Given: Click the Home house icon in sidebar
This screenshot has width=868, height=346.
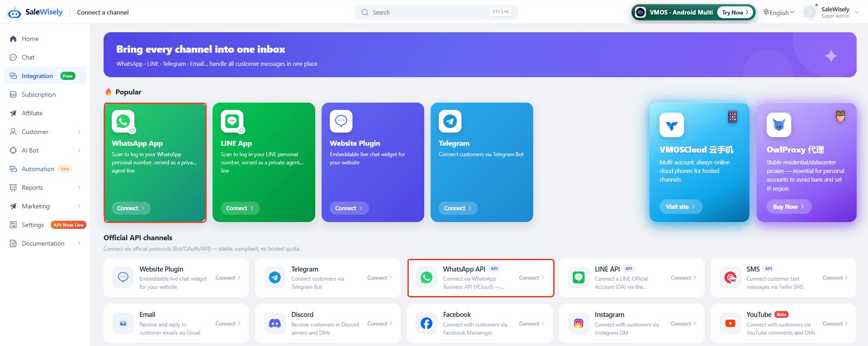Looking at the screenshot, I should click(13, 39).
